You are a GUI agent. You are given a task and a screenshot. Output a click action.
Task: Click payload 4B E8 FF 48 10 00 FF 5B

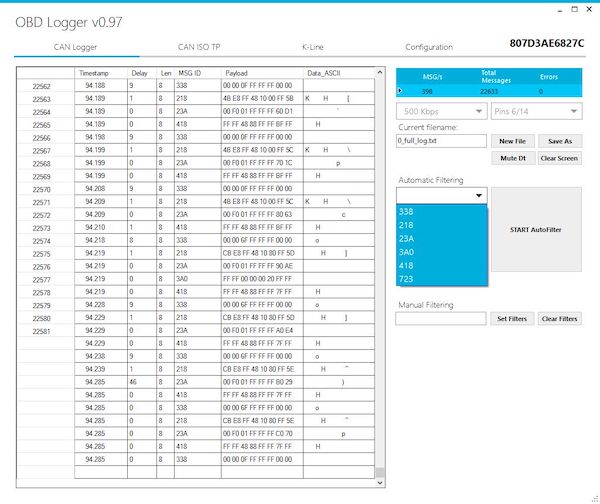262,98
